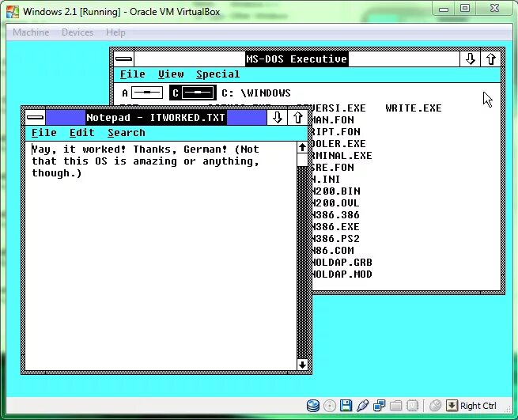Viewport: 518px width, 420px height.
Task: Click the host key arrow icon
Action: (x=452, y=406)
